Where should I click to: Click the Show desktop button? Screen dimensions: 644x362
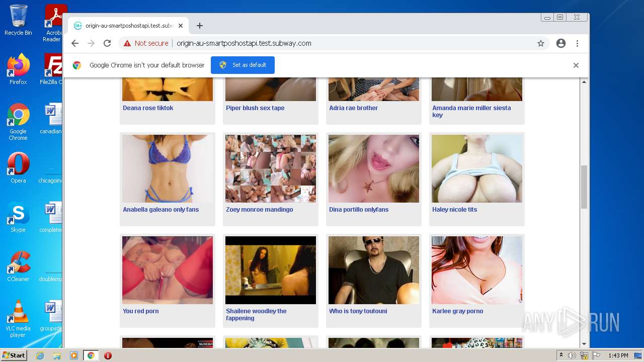tap(638, 355)
